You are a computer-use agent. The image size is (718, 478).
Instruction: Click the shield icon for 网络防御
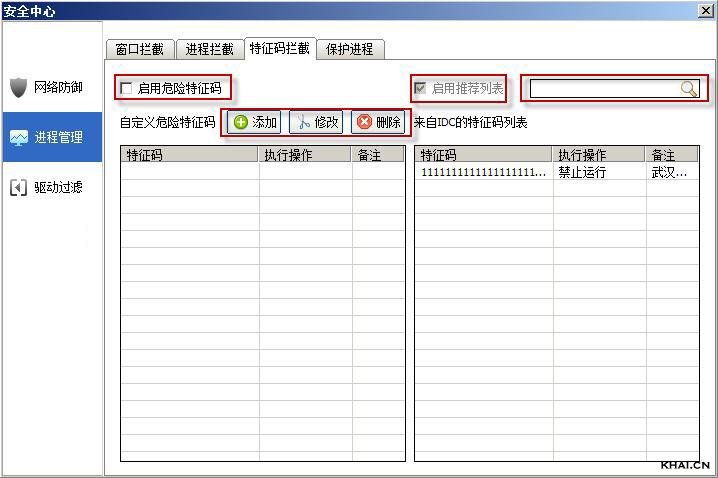click(x=19, y=87)
